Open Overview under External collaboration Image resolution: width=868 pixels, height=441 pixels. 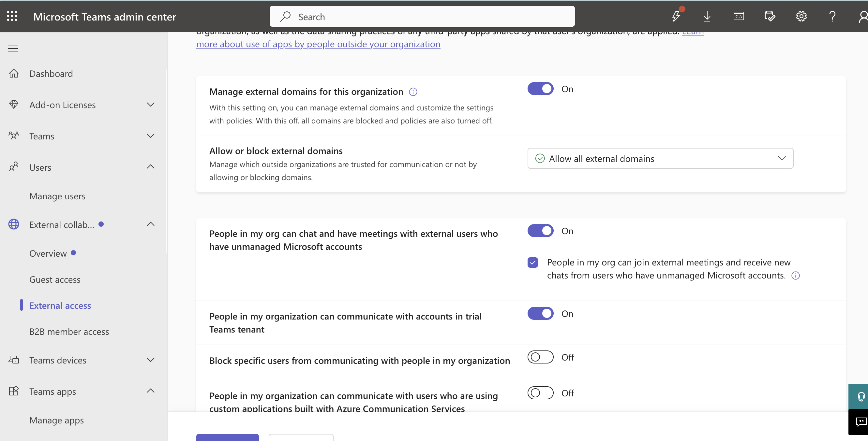[x=48, y=253]
